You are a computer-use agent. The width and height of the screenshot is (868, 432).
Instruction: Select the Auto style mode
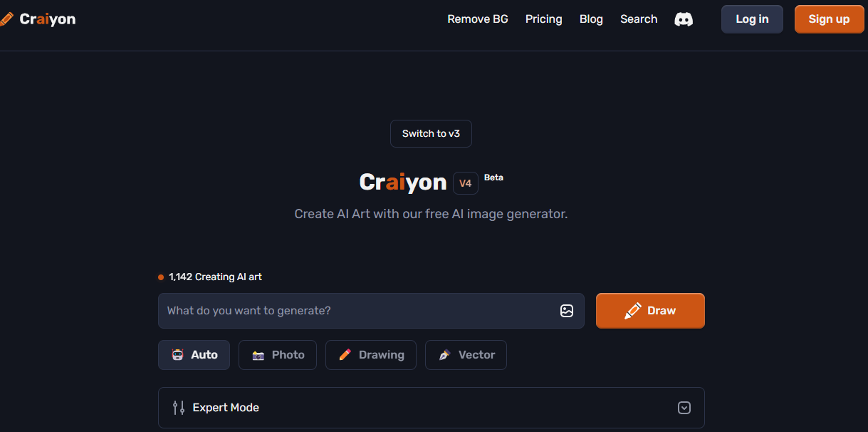coord(194,355)
